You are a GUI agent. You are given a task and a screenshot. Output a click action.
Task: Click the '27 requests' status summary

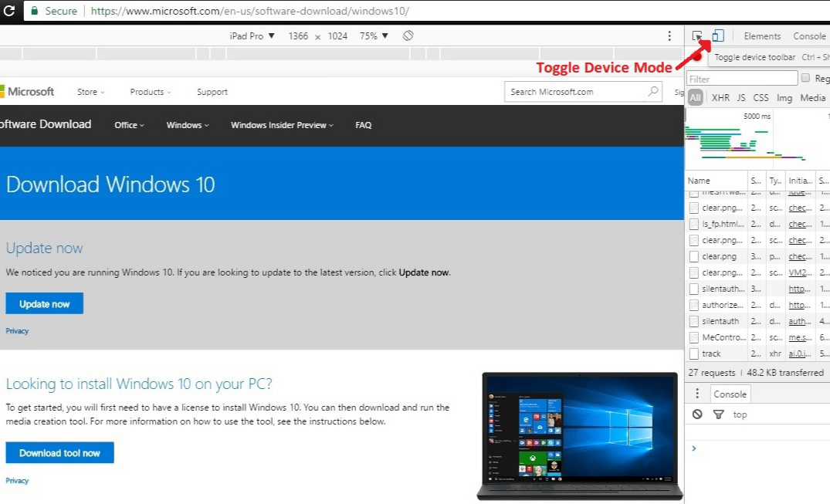coord(711,373)
